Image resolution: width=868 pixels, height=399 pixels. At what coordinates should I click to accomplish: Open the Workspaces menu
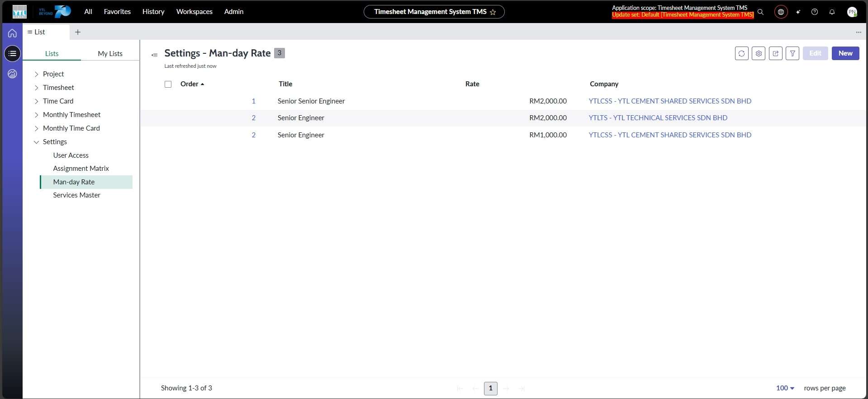(194, 12)
